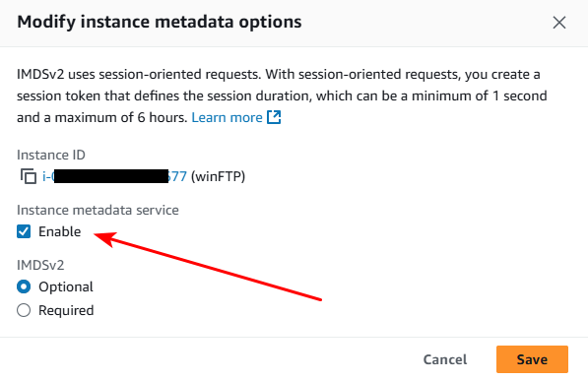Open the instance ID link starting with i-
This screenshot has height=381, width=588.
click(114, 176)
